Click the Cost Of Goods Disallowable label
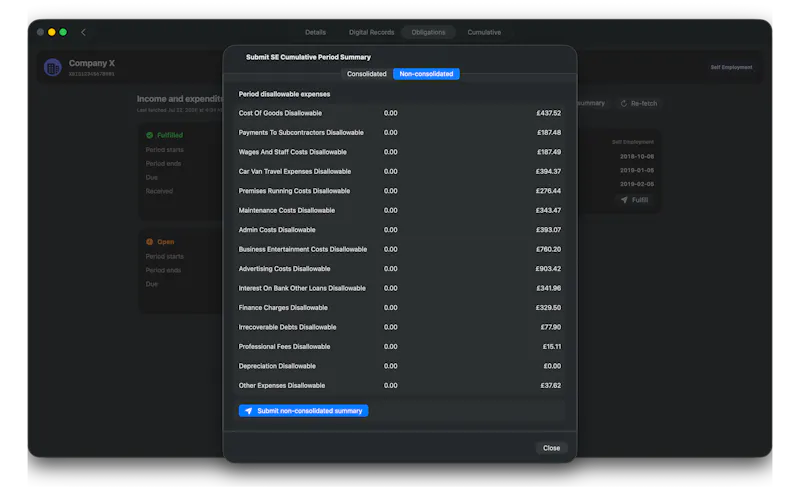This screenshot has height=500, width=800. coord(280,113)
